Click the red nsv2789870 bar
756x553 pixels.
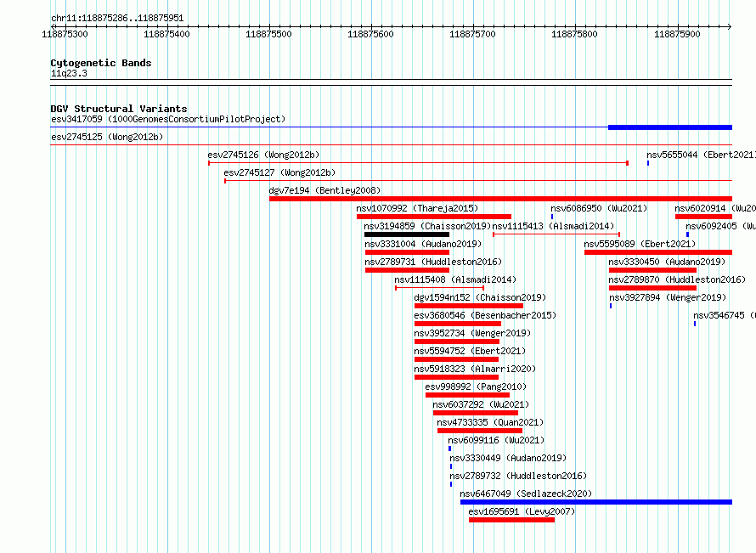pos(653,288)
